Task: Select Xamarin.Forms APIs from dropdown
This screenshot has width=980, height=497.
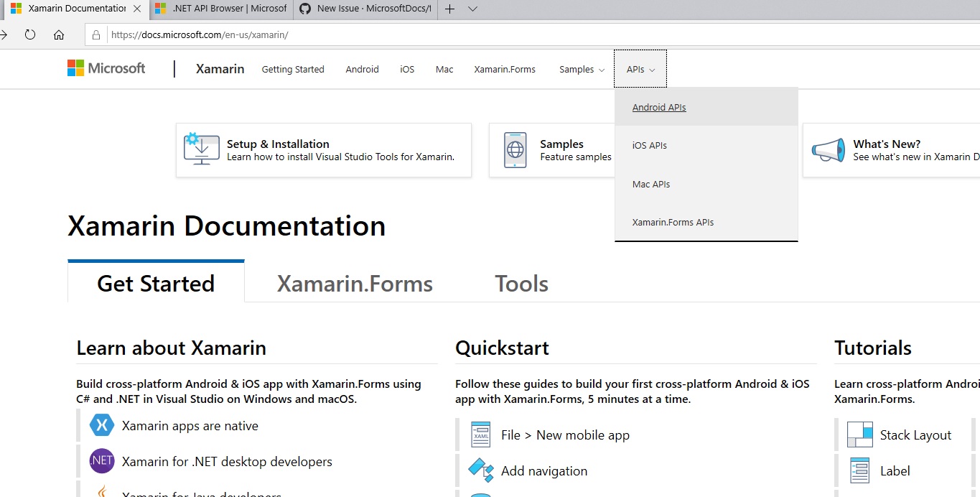Action: [706, 222]
